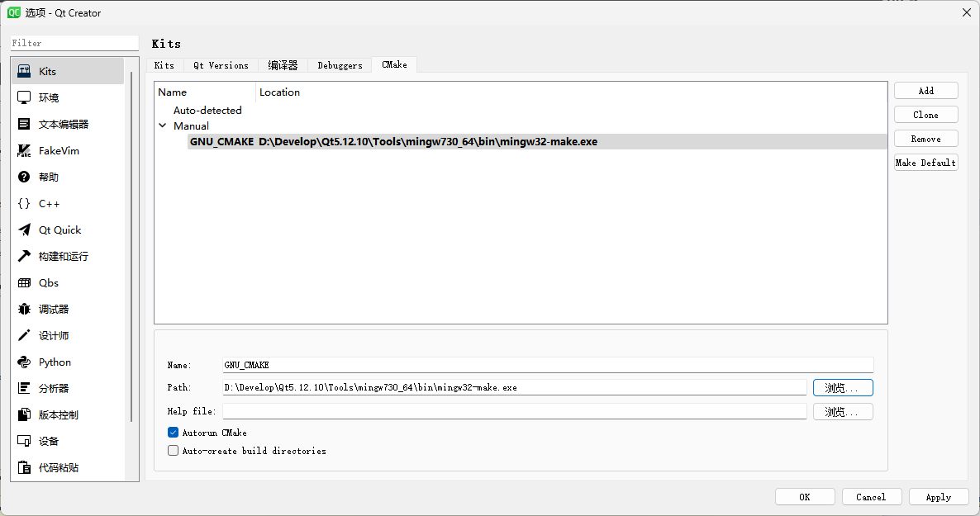Click the Auto-detected tree item

click(207, 110)
